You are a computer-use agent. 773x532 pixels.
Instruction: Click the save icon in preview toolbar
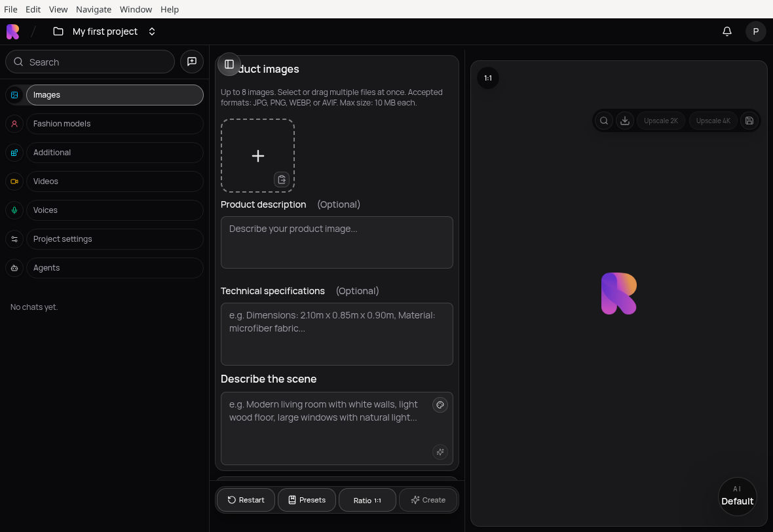(x=749, y=121)
